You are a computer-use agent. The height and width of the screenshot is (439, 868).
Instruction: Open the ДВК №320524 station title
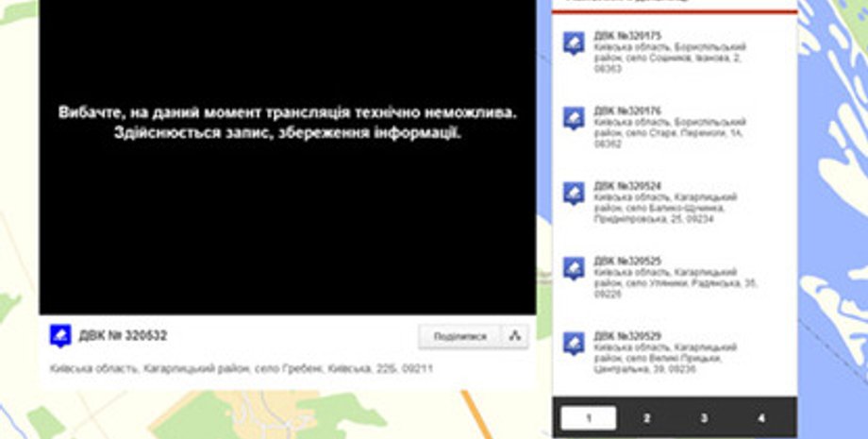pos(627,186)
